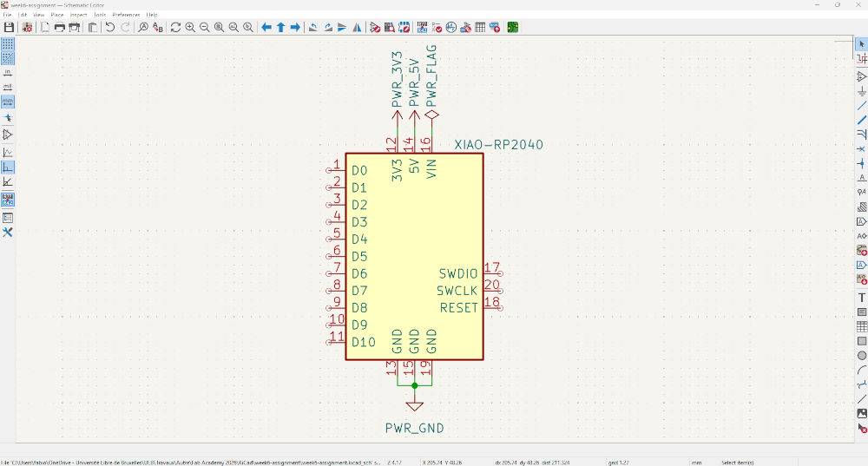Open page settings from the toolbar

[x=45, y=27]
